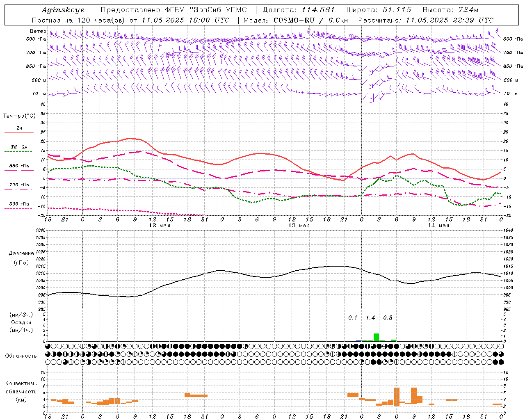Click the Td 2м legend entry

[19, 147]
